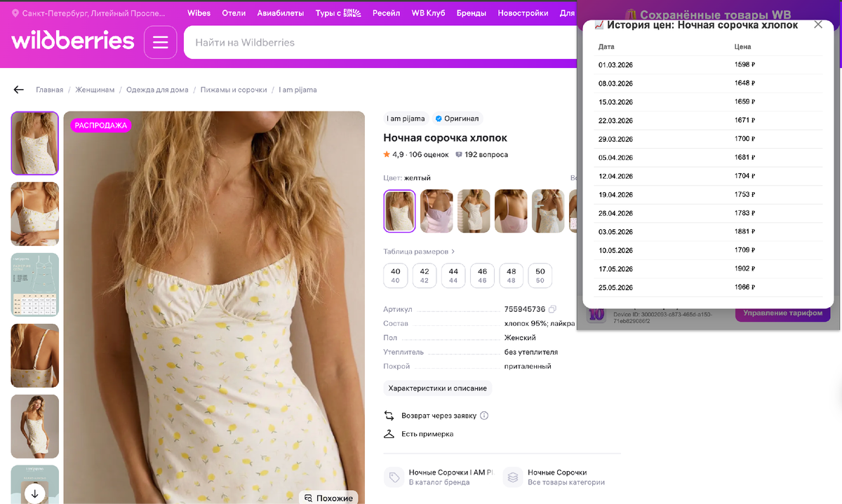The width and height of the screenshot is (842, 504).
Task: Open the 192 вопроса link
Action: 481,154
